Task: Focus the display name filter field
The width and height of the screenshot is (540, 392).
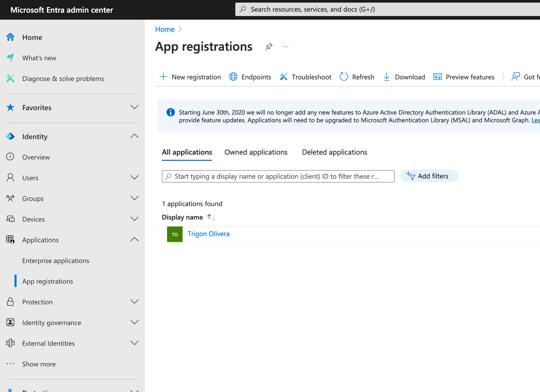Action: (x=278, y=176)
